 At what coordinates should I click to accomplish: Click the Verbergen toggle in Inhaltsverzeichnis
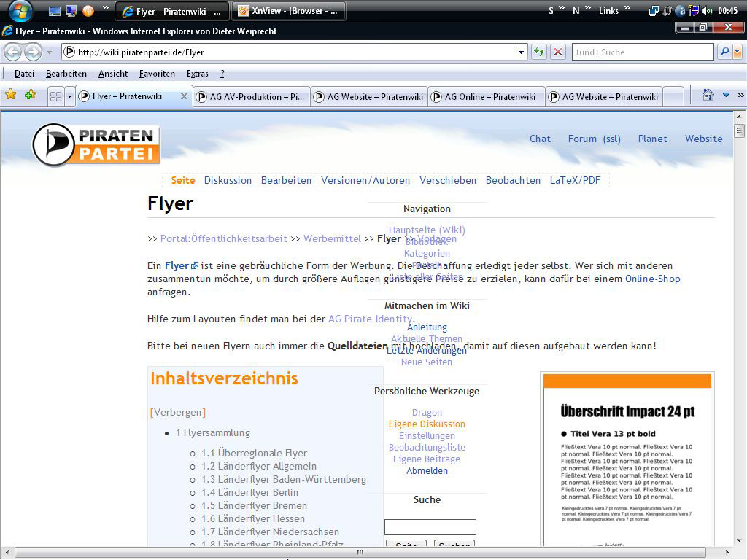tap(178, 412)
